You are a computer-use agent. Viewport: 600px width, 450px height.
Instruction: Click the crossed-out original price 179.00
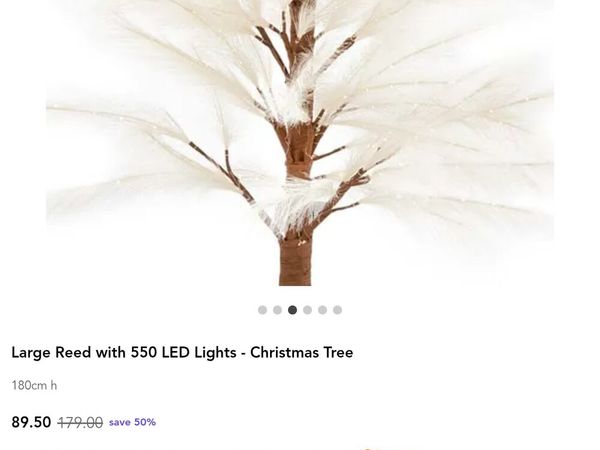(x=80, y=423)
